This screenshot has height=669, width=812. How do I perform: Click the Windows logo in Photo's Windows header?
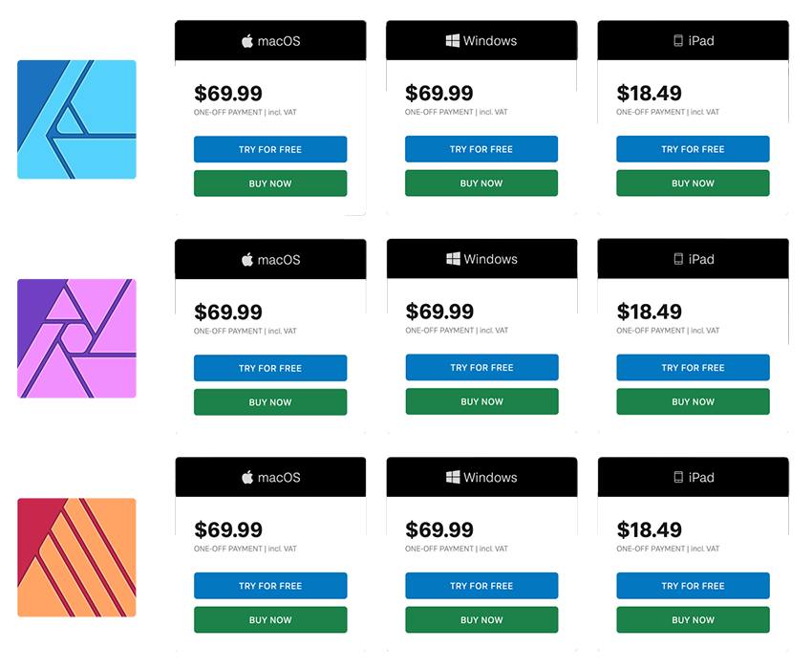pos(453,259)
